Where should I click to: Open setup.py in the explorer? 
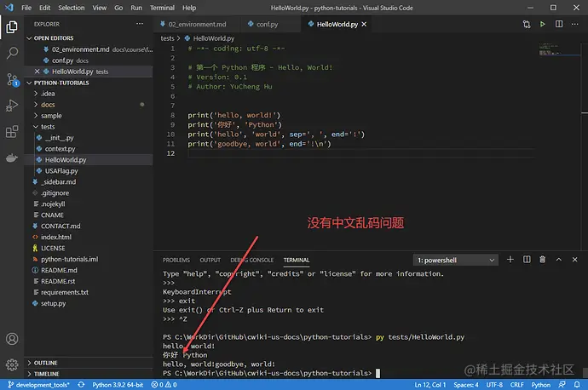pos(53,303)
